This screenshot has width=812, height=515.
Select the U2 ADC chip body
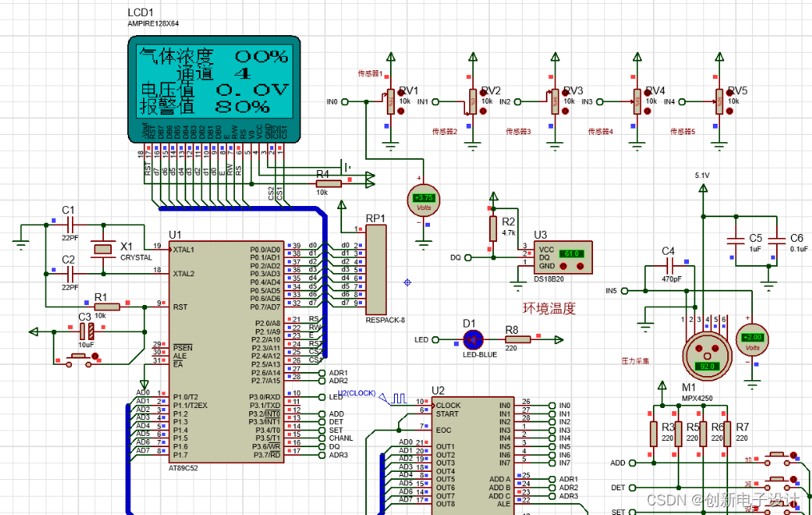[x=473, y=455]
